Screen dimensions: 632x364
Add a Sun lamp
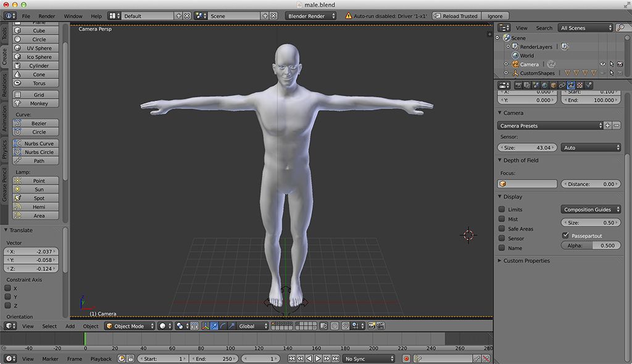click(39, 189)
